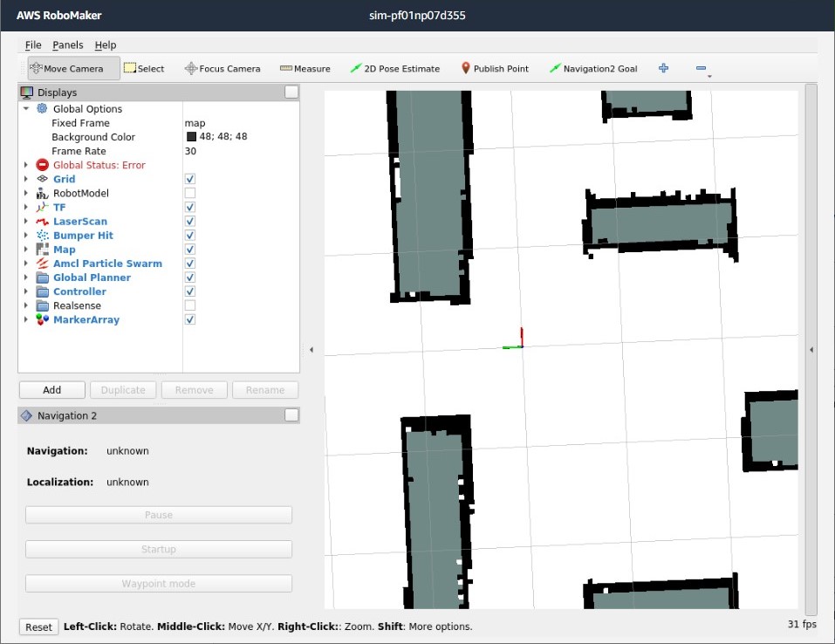Click the Global Options gear icon
This screenshot has width=835, height=644.
(42, 109)
